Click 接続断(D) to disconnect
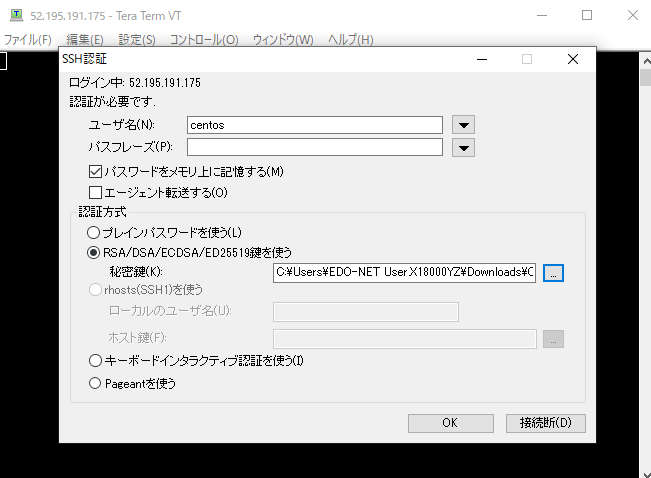651x478 pixels. (x=546, y=423)
